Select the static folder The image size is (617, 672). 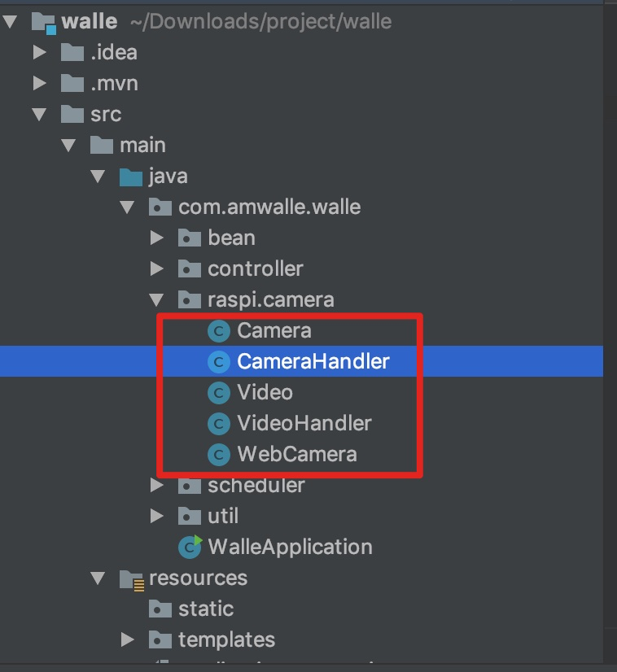point(205,609)
